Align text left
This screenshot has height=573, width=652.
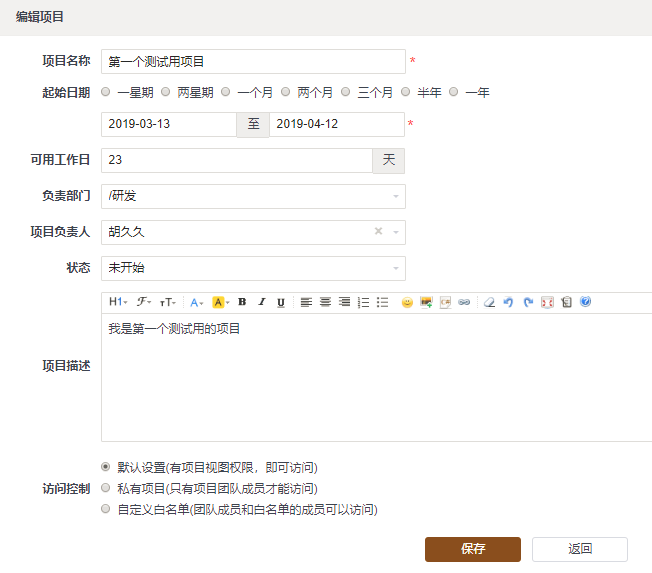pyautogui.click(x=306, y=302)
